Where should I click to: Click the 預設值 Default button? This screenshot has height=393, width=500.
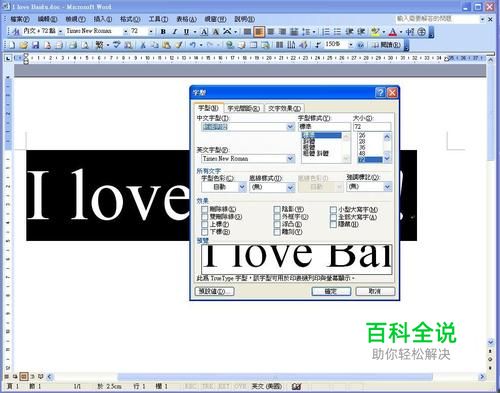(x=214, y=291)
